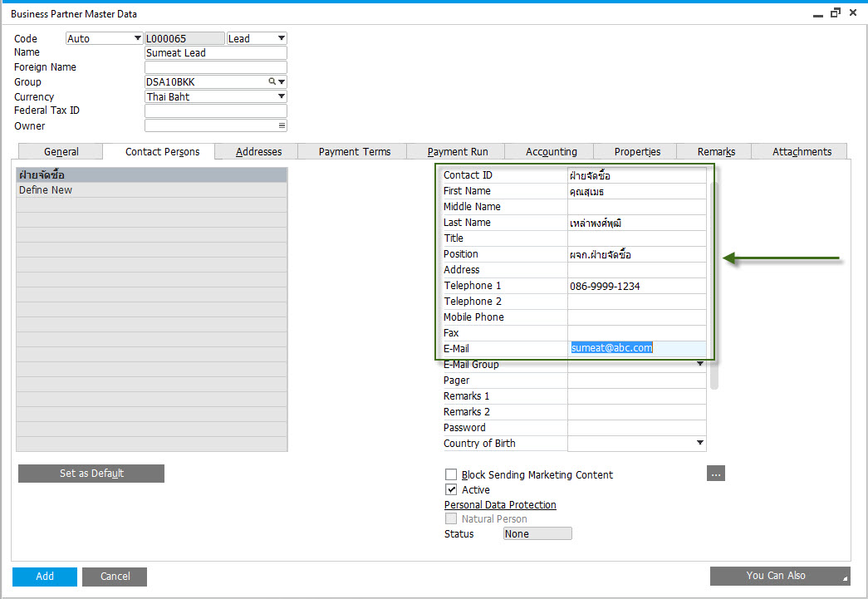Click the Group field search magnifier icon

272,81
